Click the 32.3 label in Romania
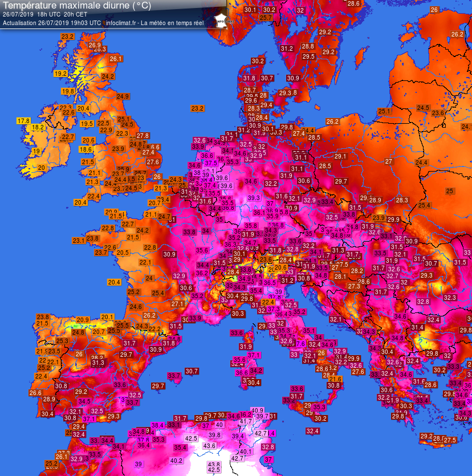This screenshot has height=476, width=472. point(450,298)
